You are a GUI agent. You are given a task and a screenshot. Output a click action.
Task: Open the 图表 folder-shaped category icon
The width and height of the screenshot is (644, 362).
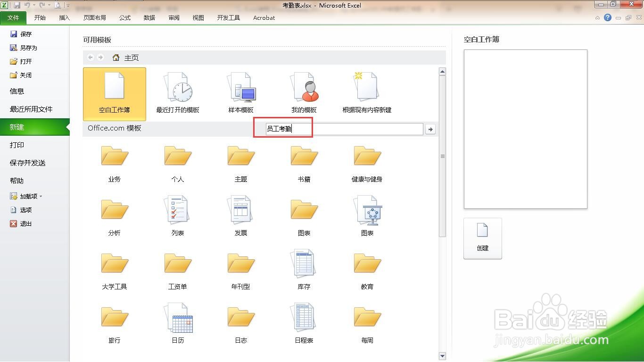[304, 217]
